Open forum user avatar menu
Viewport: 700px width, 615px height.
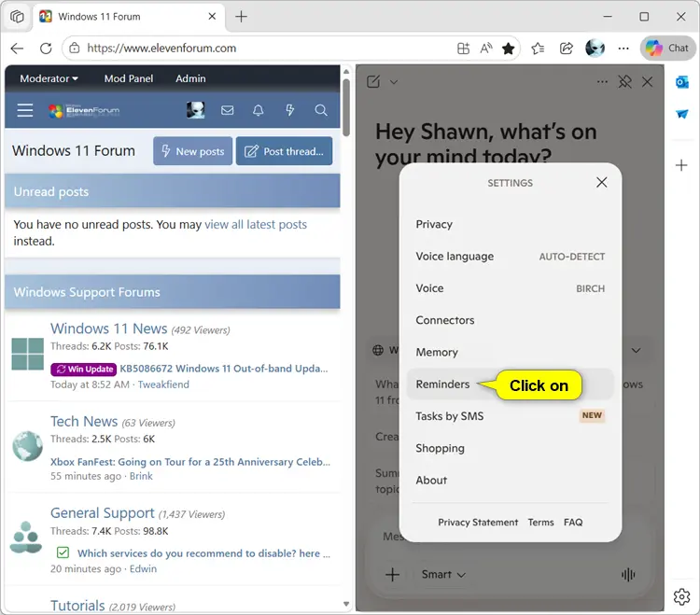(196, 110)
